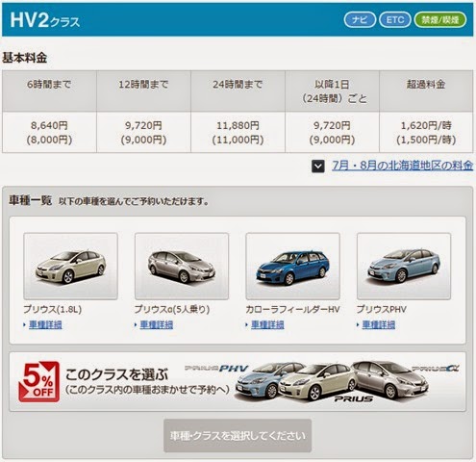Screen dimensions: 476x462
Task: Click the プリウスα(5人乗り) car name label
Action: [172, 309]
